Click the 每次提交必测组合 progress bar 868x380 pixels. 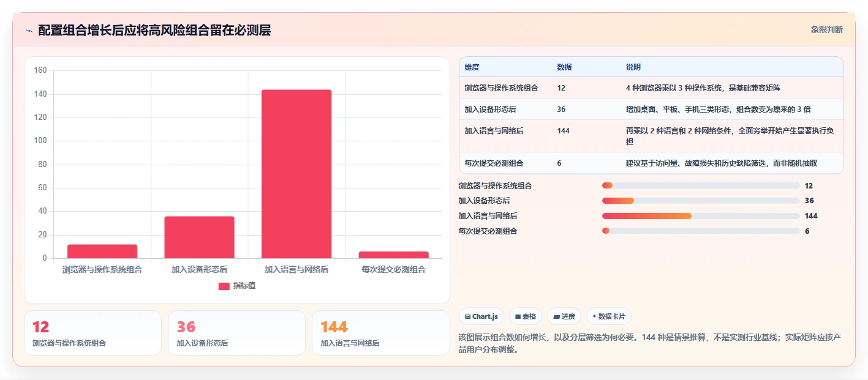pos(701,231)
